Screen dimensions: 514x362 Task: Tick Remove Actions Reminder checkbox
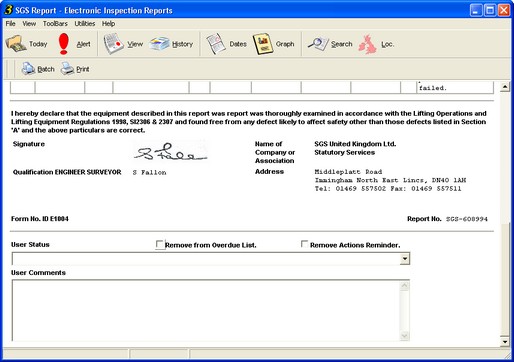[x=304, y=244]
